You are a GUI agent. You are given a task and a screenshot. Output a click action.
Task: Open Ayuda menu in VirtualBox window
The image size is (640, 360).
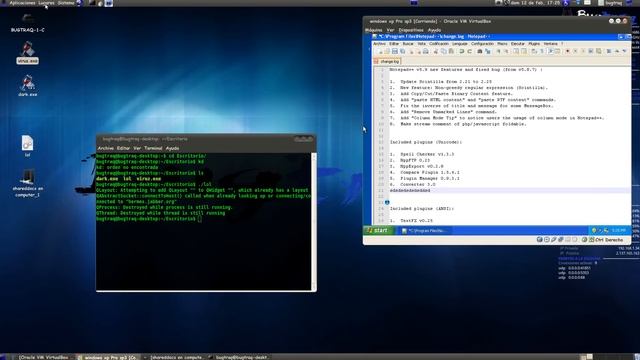(x=434, y=30)
